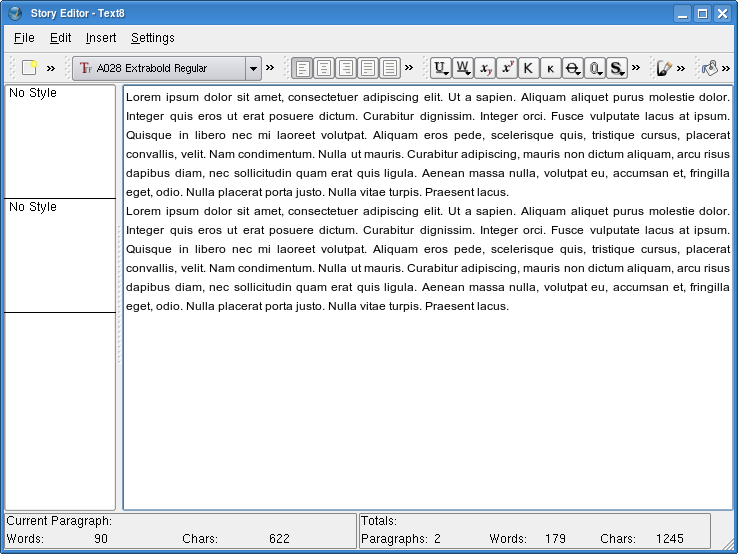Expand hidden items after alignment buttons
The height and width of the screenshot is (554, 738).
(x=409, y=68)
